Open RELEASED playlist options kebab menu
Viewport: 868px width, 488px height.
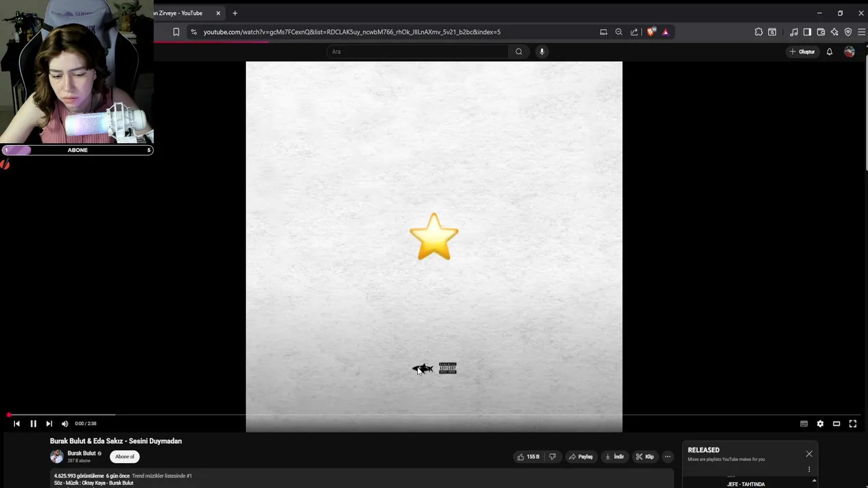[809, 469]
